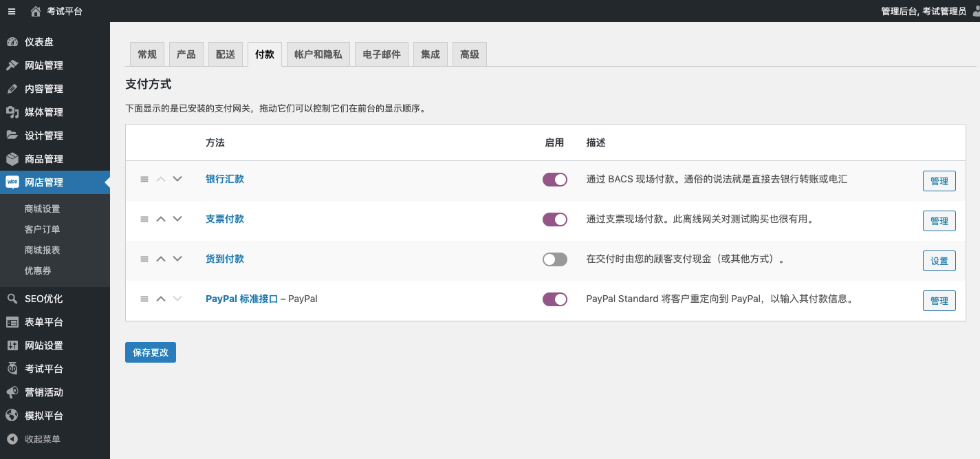
Task: Click the 收起菜单 collapse arrow icon
Action: (x=12, y=439)
